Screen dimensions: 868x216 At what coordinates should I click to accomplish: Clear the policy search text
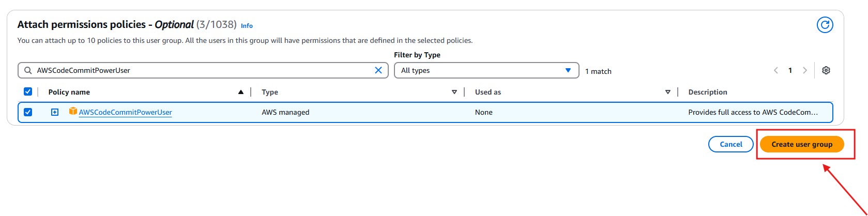click(x=378, y=70)
